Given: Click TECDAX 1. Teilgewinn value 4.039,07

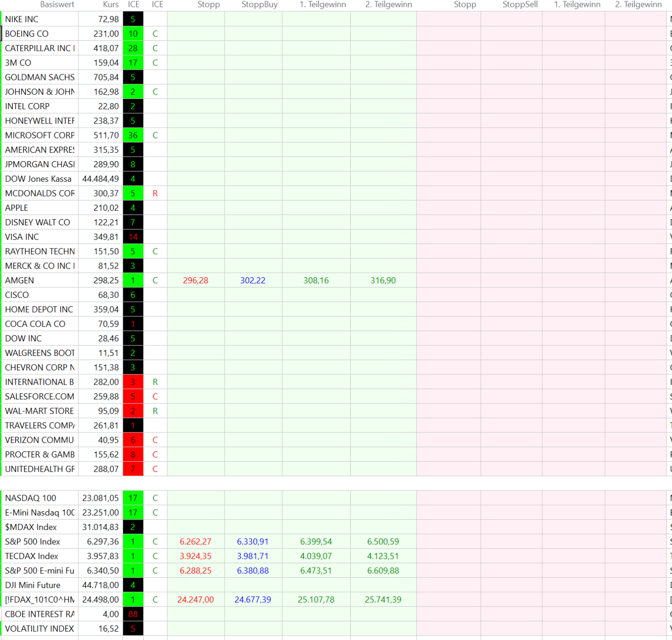Looking at the screenshot, I should tap(316, 556).
